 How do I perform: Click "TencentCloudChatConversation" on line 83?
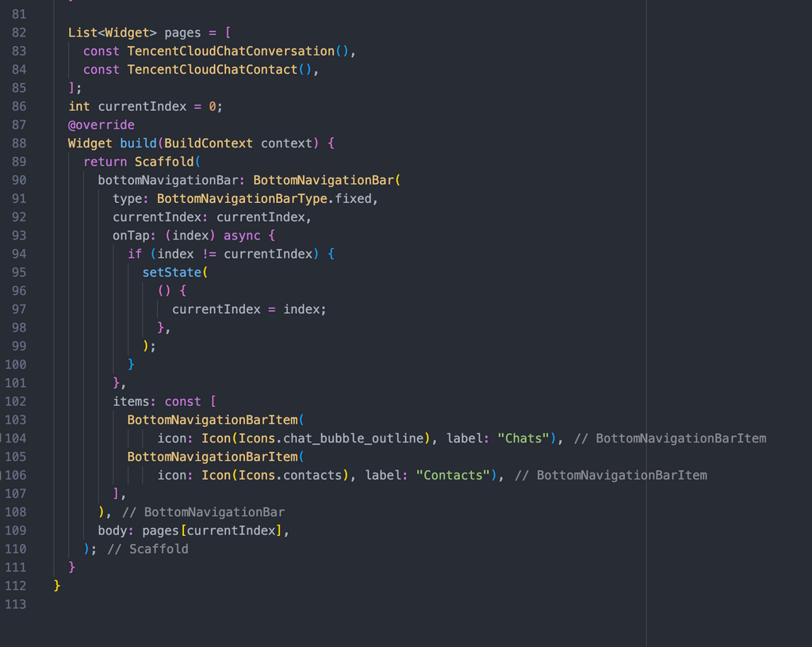231,52
